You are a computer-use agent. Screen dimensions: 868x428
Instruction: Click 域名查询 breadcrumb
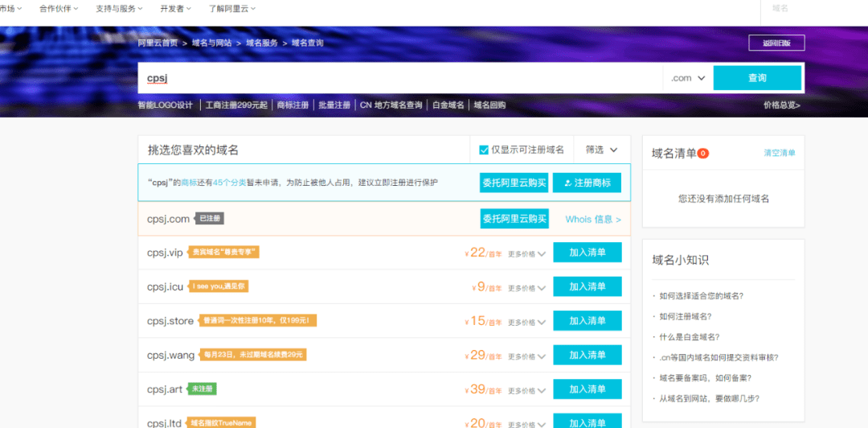(307, 43)
